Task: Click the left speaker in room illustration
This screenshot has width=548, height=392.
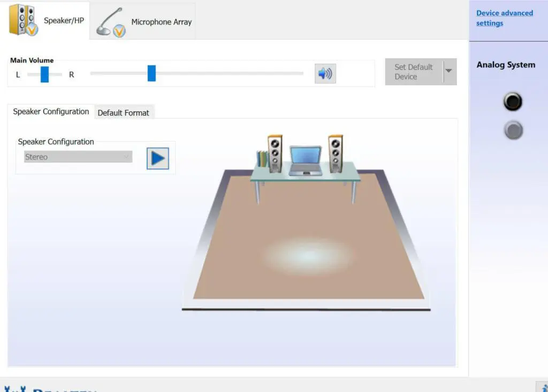Action: 275,153
